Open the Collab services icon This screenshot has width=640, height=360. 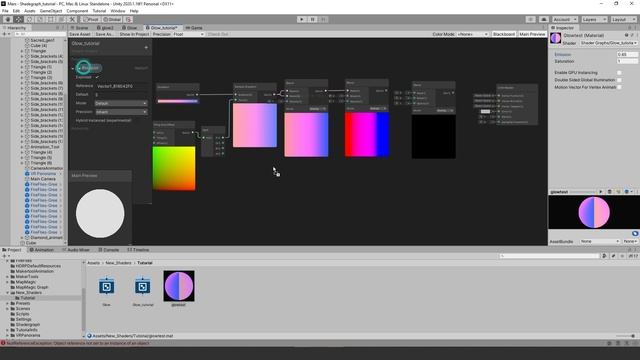click(x=531, y=19)
